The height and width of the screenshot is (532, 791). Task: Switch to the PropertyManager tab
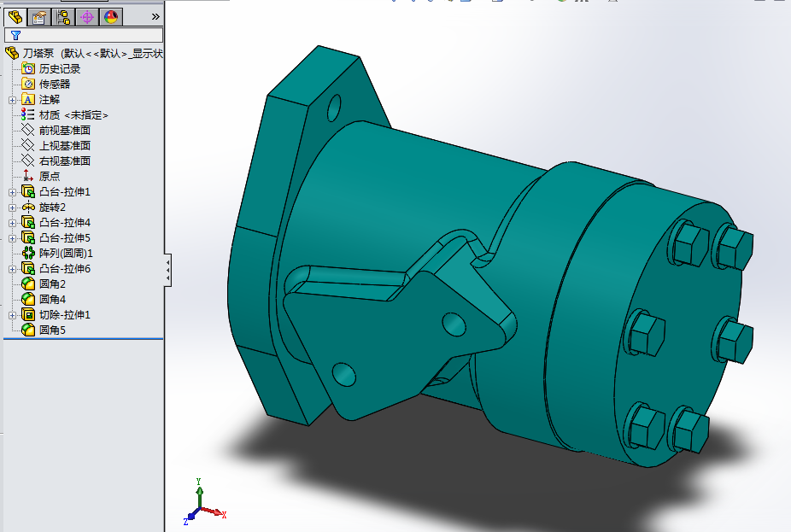pos(38,17)
